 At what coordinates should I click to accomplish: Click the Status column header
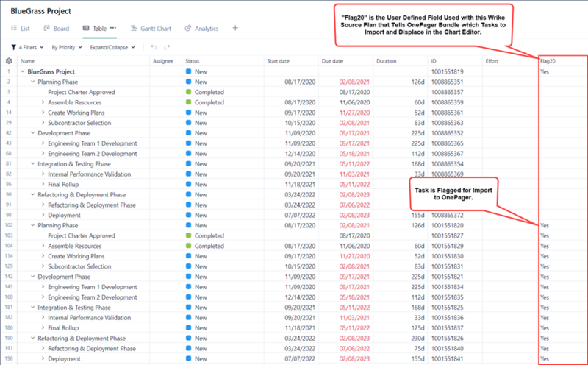point(193,61)
